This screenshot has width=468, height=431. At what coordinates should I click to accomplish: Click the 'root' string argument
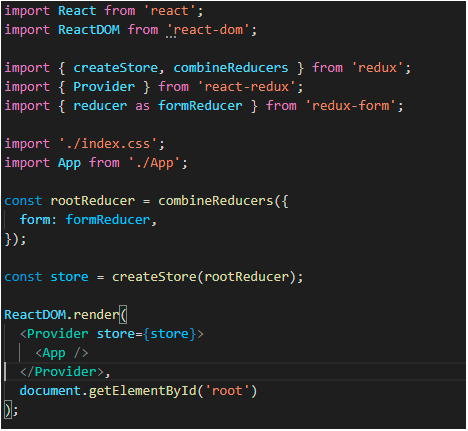pyautogui.click(x=227, y=391)
